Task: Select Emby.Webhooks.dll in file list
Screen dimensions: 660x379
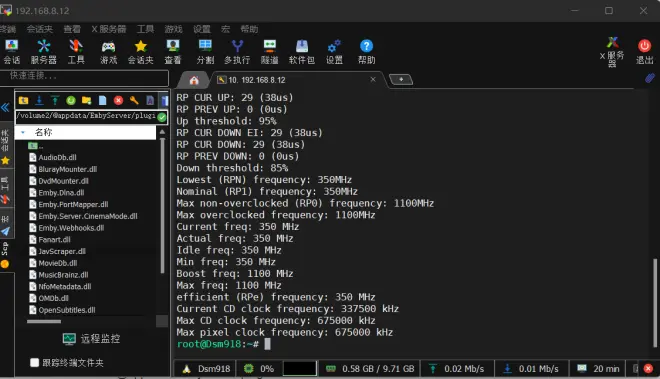Action: pyautogui.click(x=67, y=228)
